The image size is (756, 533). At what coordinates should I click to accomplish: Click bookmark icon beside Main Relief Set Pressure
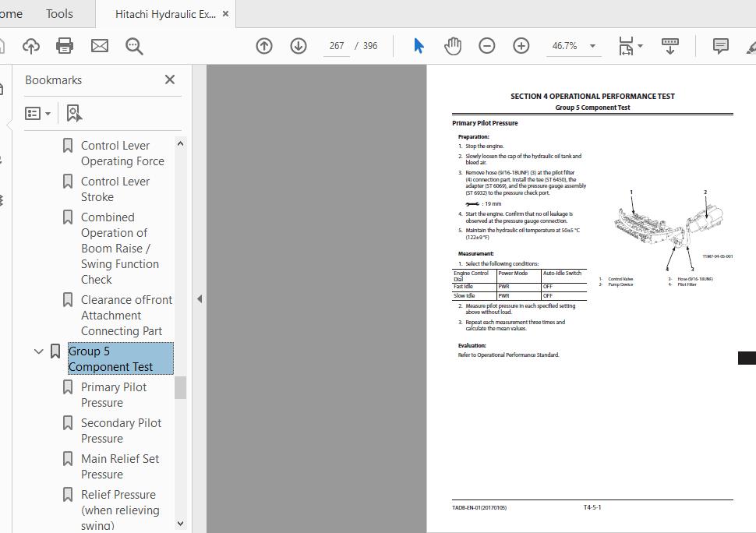tap(68, 458)
